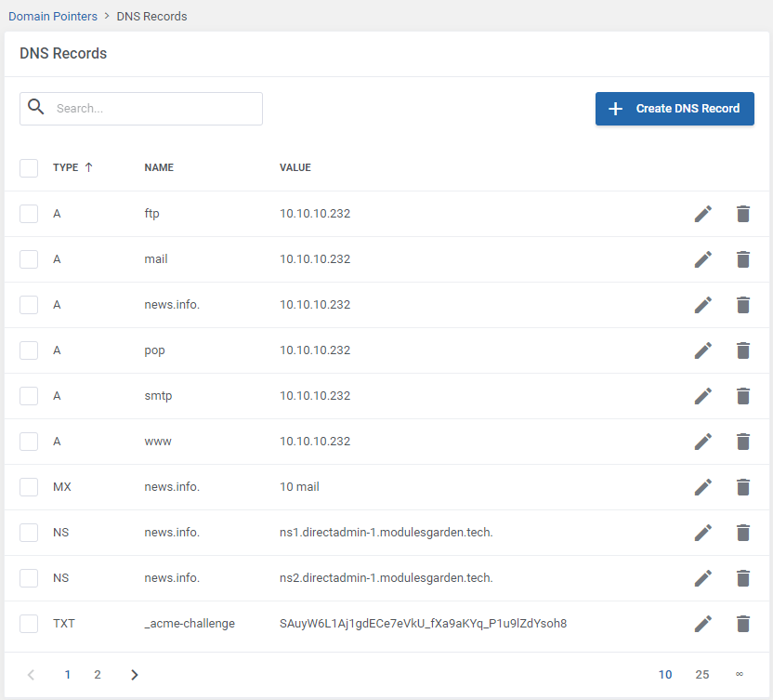Edit the _acme-challenge TXT record
Viewport: 773px width, 700px height.
[x=703, y=624]
